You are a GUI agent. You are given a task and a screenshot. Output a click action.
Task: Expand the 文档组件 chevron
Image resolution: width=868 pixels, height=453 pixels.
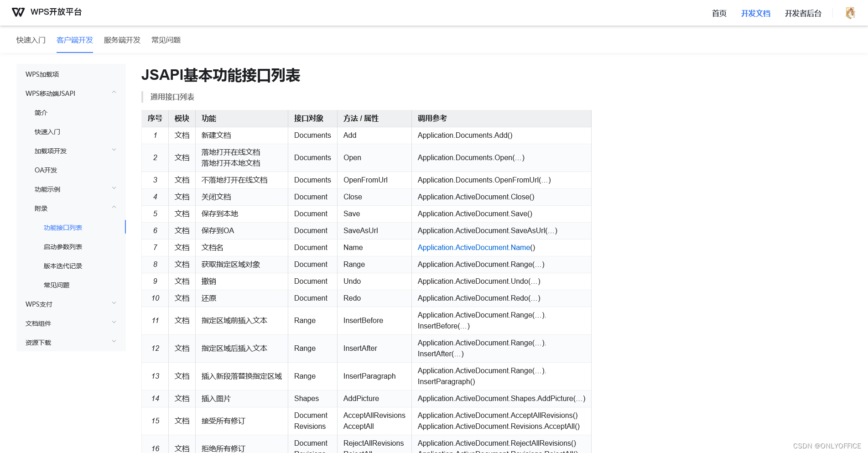114,323
